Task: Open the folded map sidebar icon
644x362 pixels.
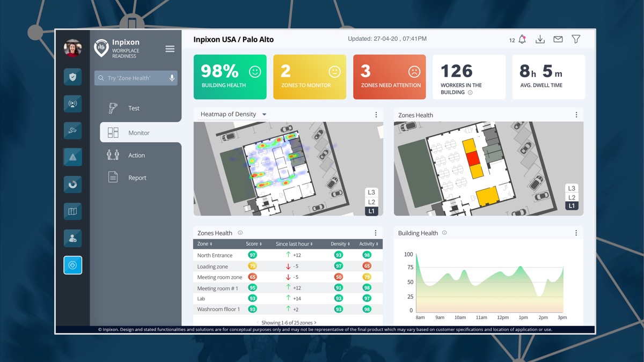Action: pos(72,211)
